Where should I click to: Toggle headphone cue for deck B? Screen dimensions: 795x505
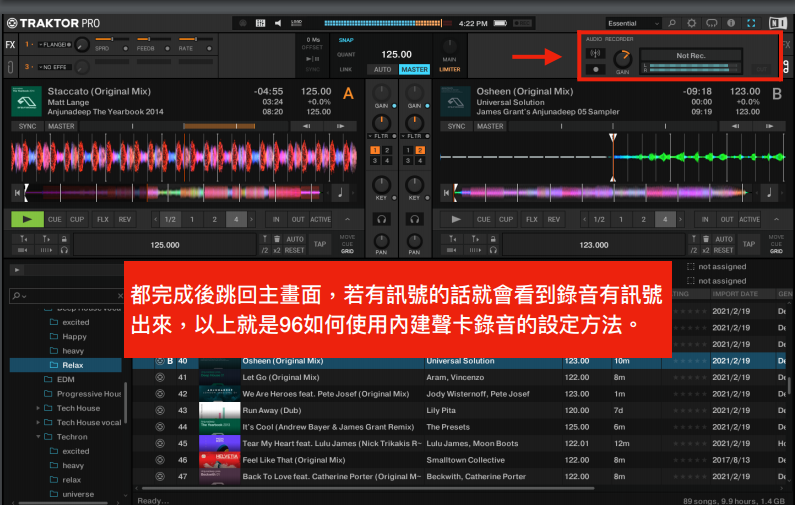[414, 219]
